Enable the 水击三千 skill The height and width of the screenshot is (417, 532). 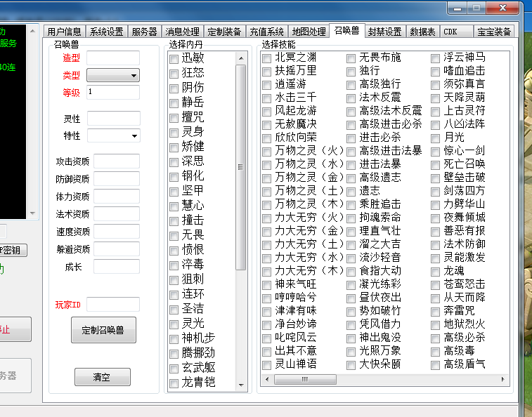(266, 98)
